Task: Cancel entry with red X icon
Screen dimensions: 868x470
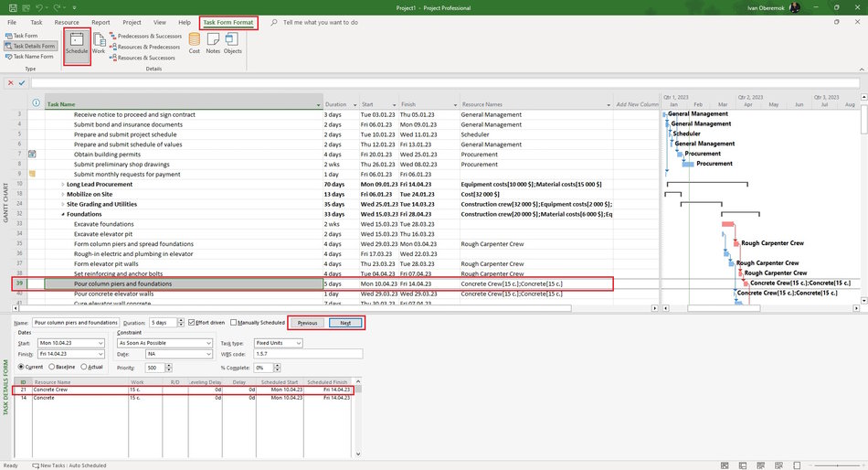Action: pos(10,82)
